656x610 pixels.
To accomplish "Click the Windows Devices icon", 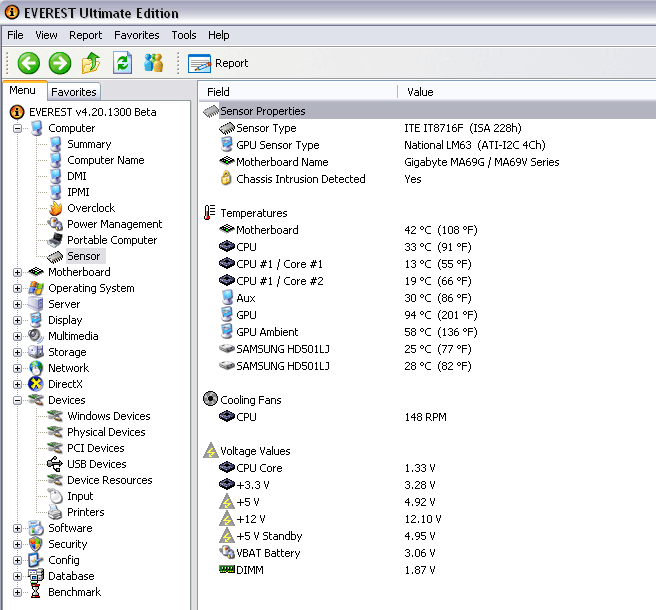I will pyautogui.click(x=55, y=416).
